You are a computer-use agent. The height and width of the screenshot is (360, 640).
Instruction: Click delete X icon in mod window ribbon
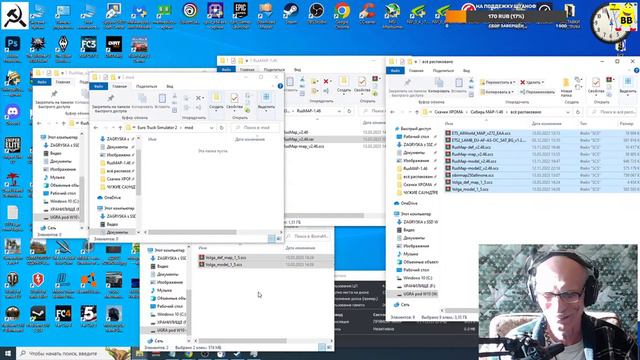[198, 98]
